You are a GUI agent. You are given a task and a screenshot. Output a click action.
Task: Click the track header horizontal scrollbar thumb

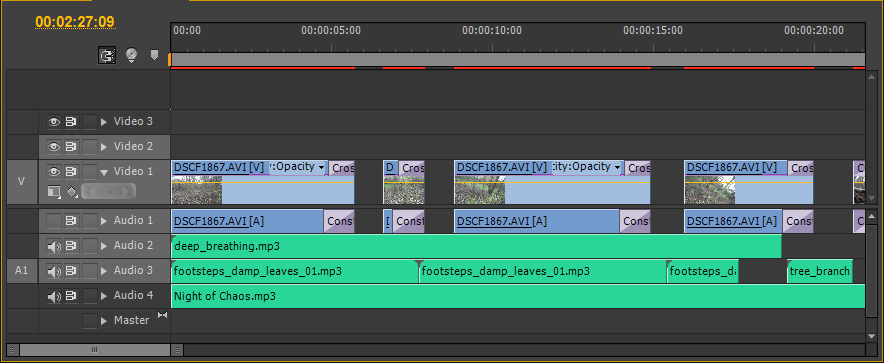[x=94, y=350]
